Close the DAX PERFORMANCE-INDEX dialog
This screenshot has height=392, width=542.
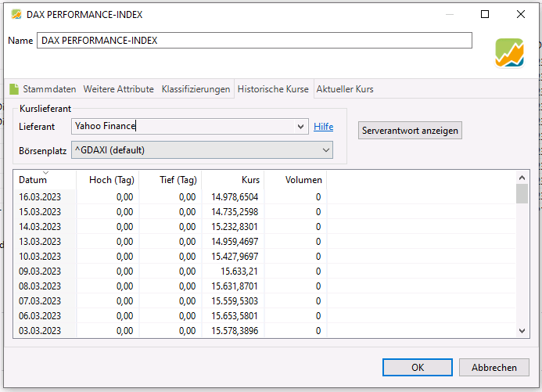coord(521,14)
